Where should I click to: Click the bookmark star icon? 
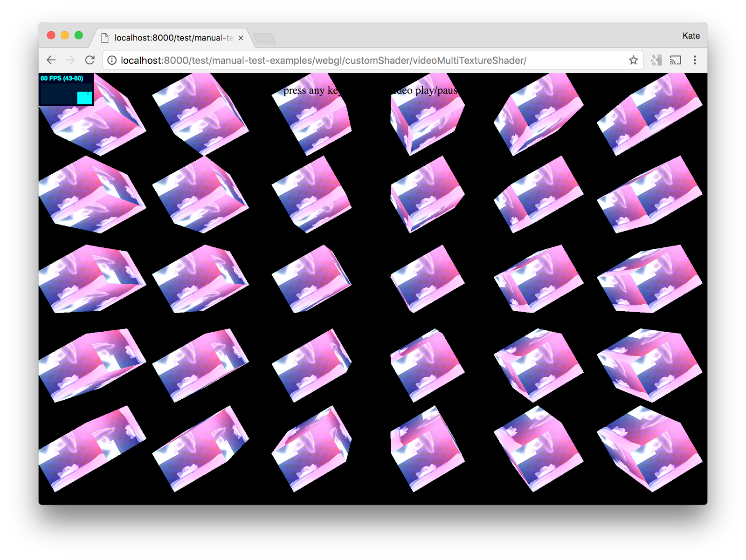click(633, 60)
